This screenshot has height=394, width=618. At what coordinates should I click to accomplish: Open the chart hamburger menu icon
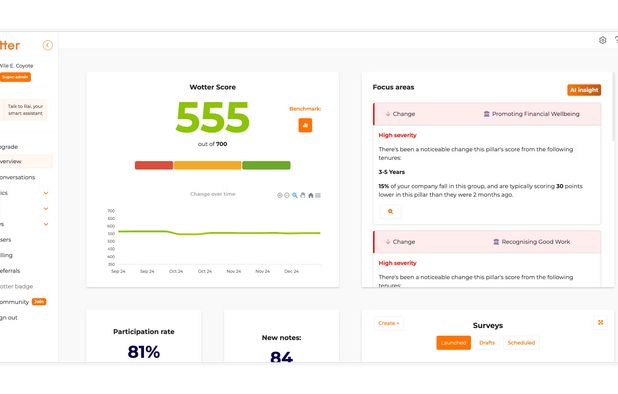point(318,195)
